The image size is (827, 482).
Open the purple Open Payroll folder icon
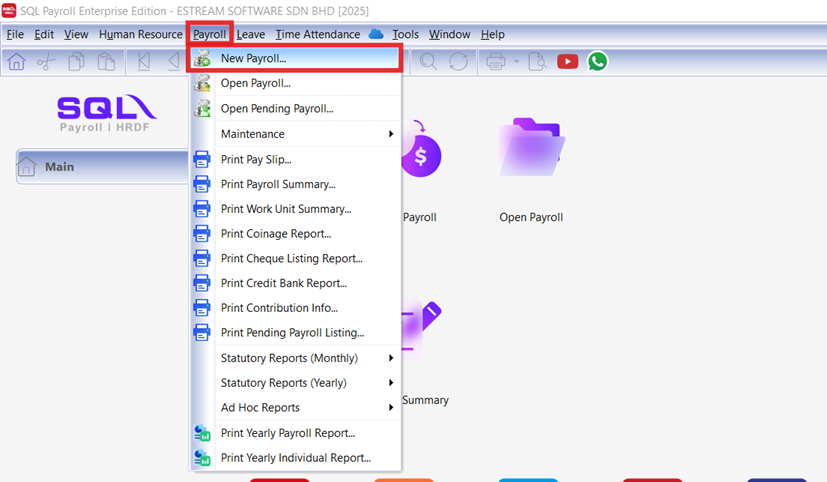coord(531,150)
